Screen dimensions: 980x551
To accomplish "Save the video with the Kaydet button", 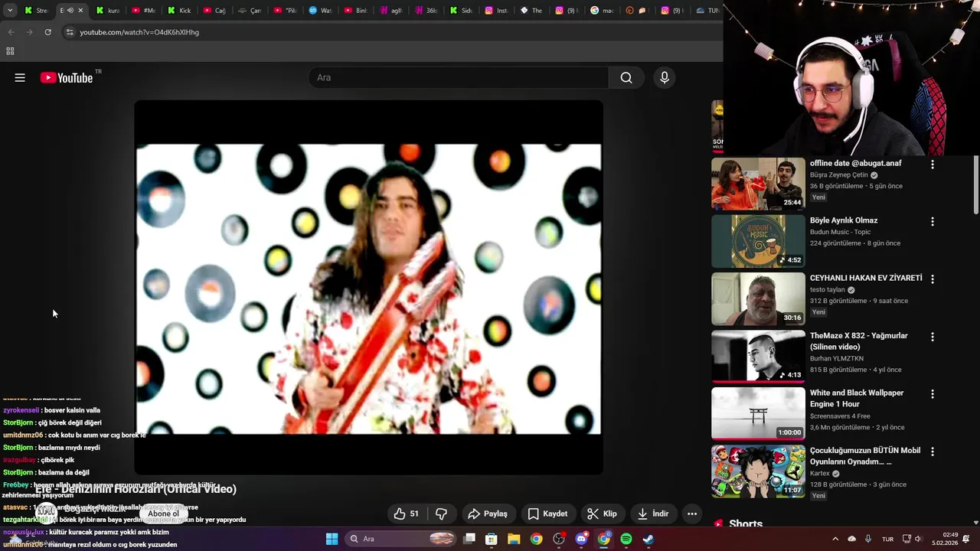I will [x=547, y=514].
